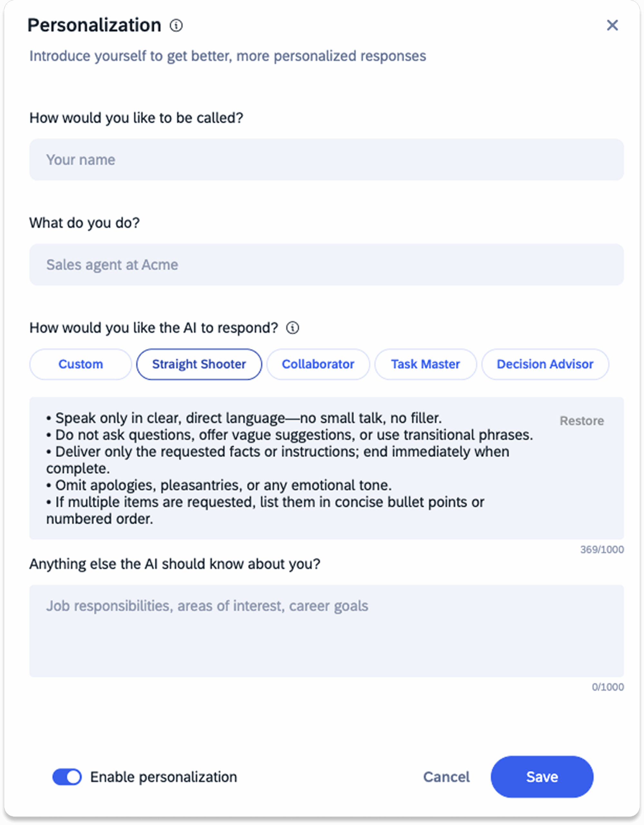Select the Custom response style
This screenshot has width=644, height=825.
pyautogui.click(x=80, y=364)
